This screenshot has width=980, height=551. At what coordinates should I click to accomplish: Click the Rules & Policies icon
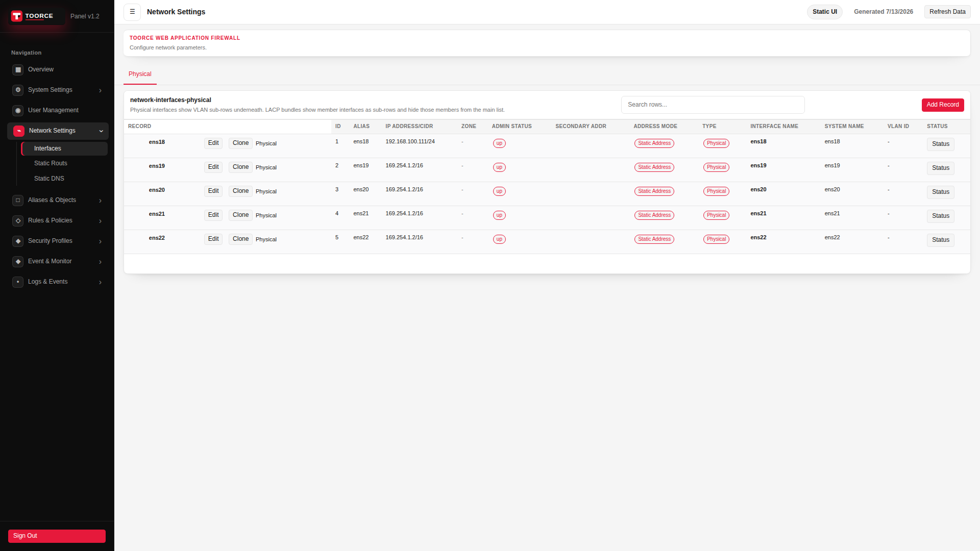(x=18, y=221)
